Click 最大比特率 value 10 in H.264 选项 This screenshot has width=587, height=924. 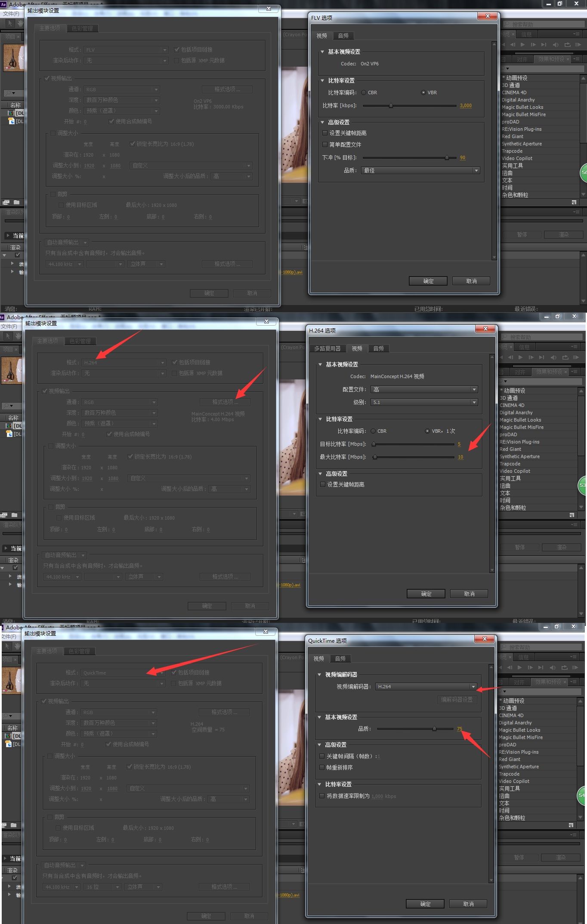[x=460, y=457]
